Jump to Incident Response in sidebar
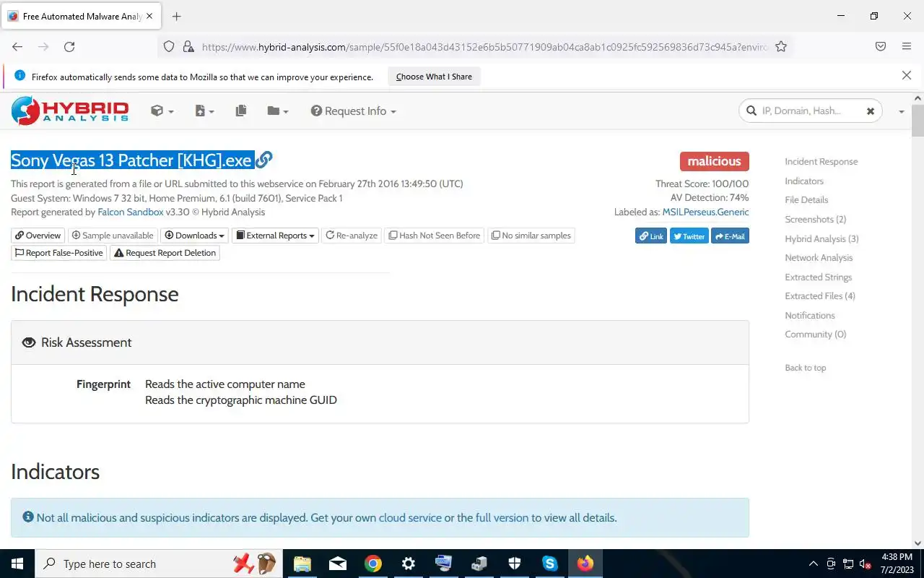Screen dimensions: 924x578 point(821,162)
